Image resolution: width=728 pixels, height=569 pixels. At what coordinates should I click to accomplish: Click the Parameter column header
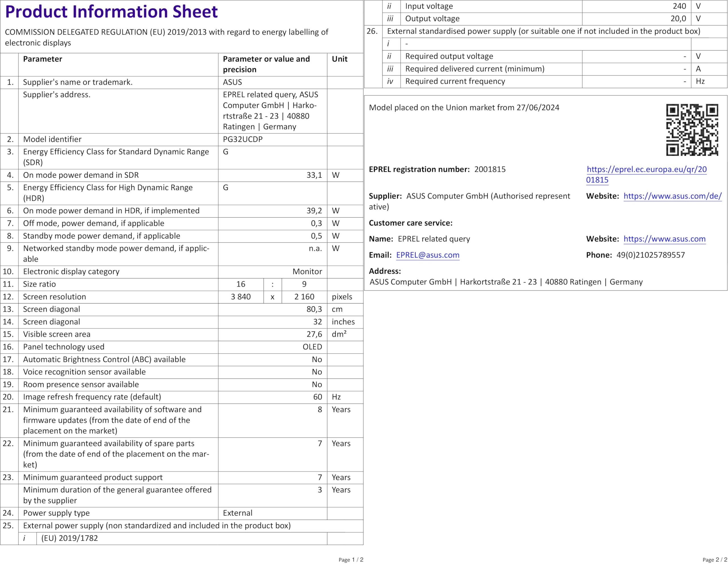[43, 59]
